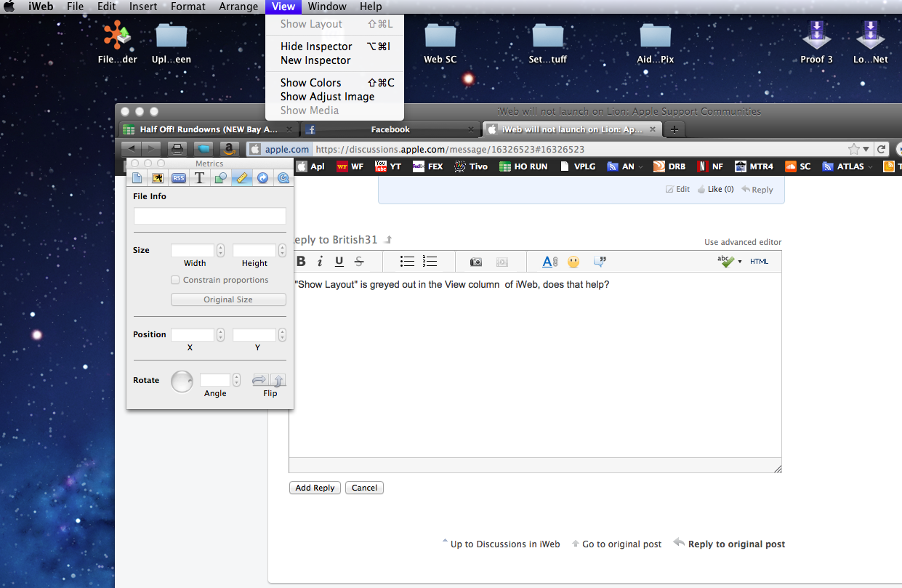
Task: Click the browser print icon
Action: (x=177, y=149)
